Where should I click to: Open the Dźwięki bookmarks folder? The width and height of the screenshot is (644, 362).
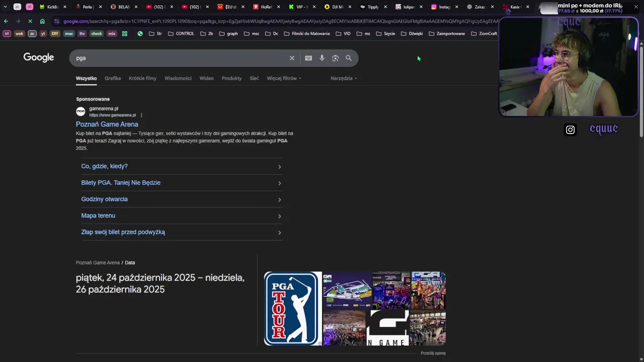pyautogui.click(x=412, y=34)
